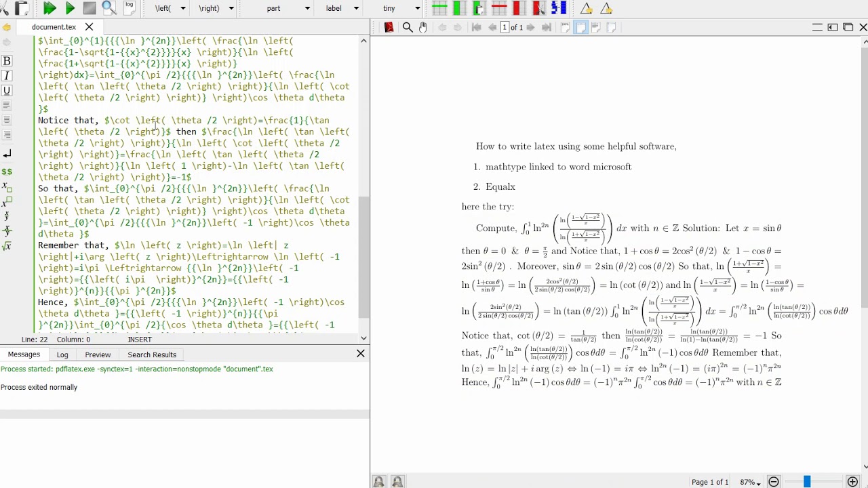Open the View Log icon
Screen dimensions: 868x488
[x=129, y=8]
